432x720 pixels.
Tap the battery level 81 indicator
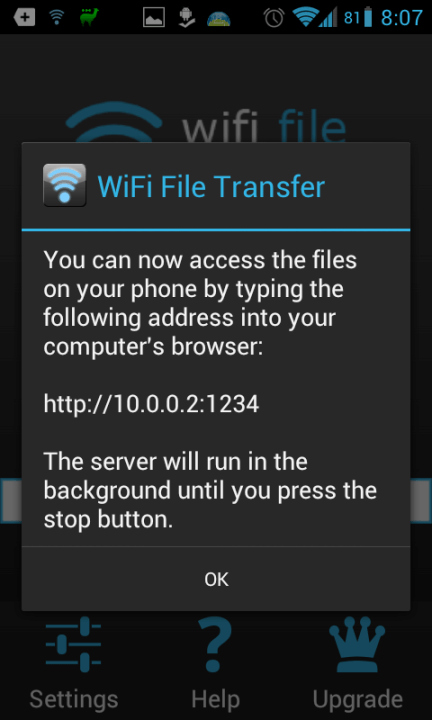click(x=358, y=17)
